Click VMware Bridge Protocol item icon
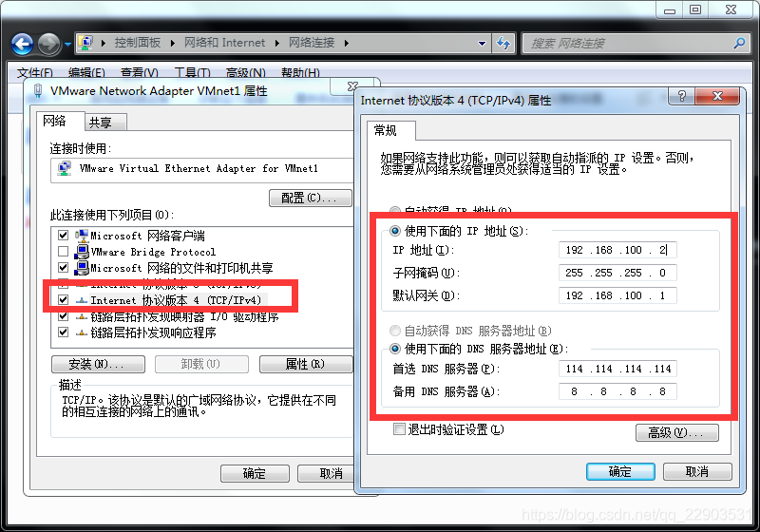This screenshot has width=760, height=532. coord(82,252)
